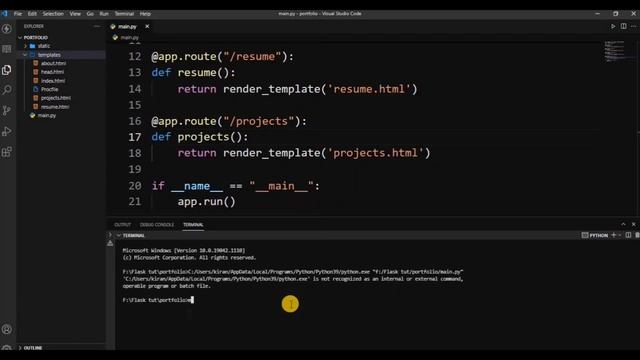Screen dimensions: 640x360
Task: Open editor more actions ellipsis
Action: 633,26
